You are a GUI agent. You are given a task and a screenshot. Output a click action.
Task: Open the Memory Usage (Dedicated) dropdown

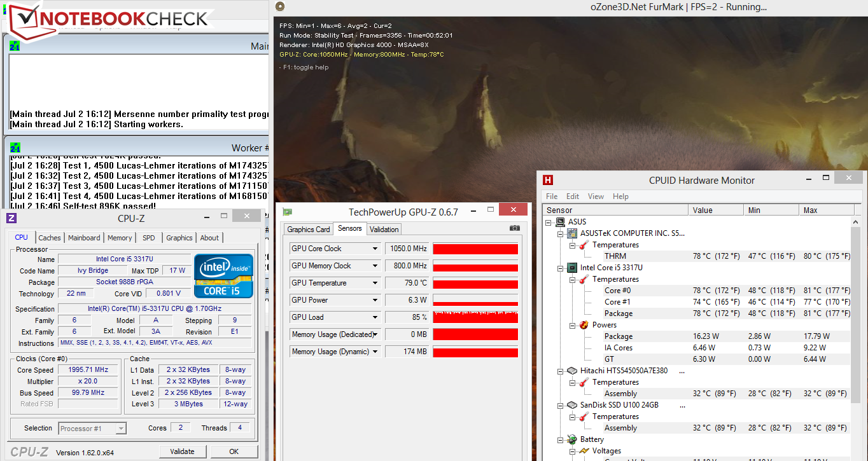pos(376,334)
